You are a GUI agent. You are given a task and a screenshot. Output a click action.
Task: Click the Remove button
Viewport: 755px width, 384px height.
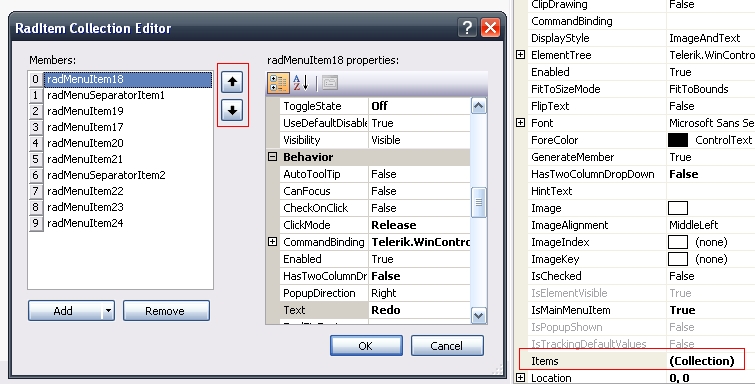[x=166, y=311]
